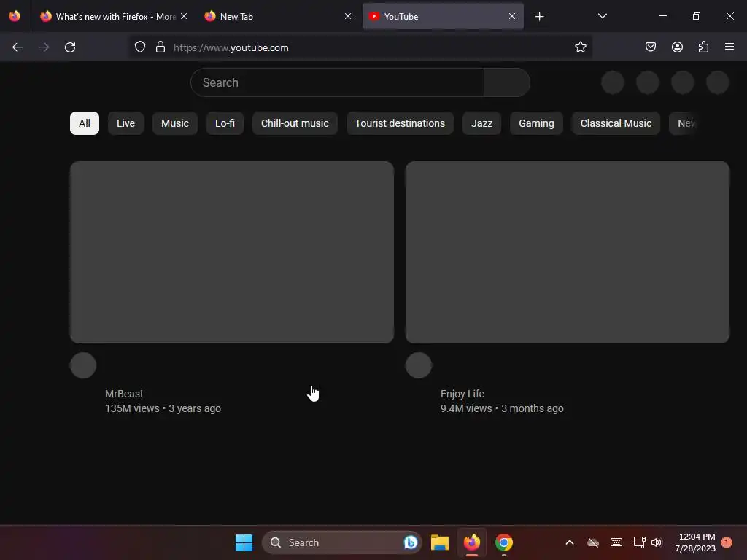Click the Windows taskbar Search box

pos(341,542)
